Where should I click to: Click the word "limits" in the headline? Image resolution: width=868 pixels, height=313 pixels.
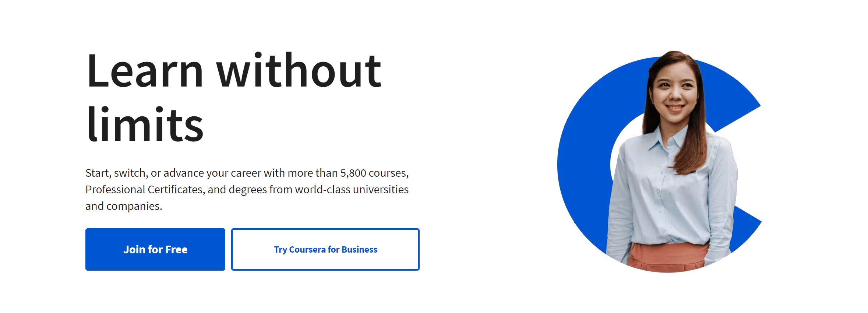click(145, 124)
